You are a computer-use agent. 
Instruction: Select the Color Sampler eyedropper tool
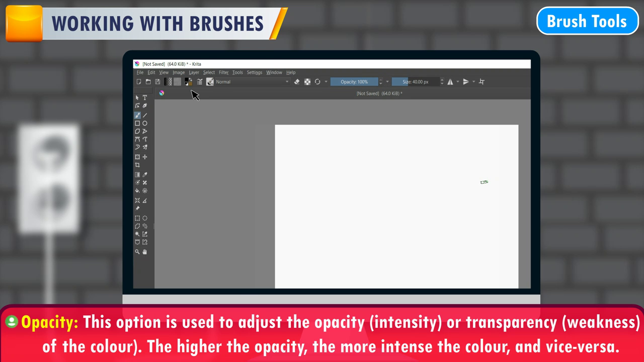tap(145, 174)
